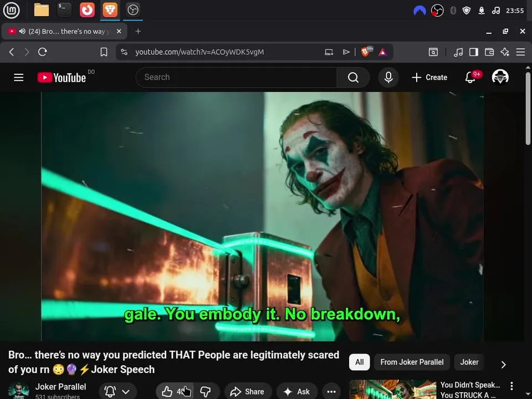This screenshot has width=532, height=399.
Task: Open the Brave Rewards triangle icon
Action: [x=383, y=52]
